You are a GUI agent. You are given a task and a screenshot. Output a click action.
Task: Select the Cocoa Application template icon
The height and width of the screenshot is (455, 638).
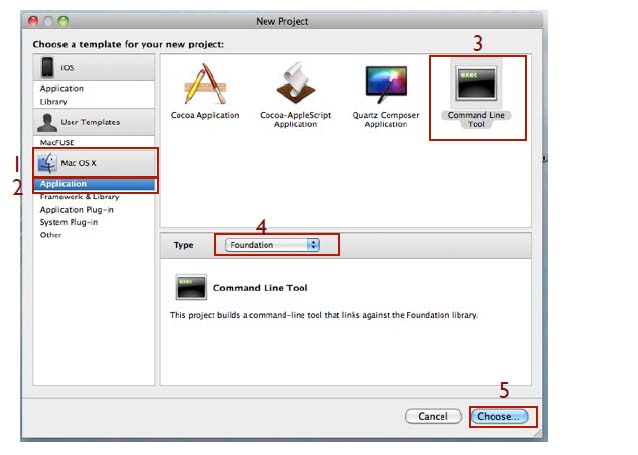coord(205,85)
